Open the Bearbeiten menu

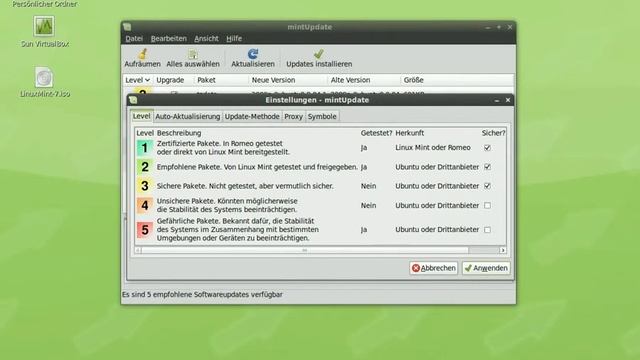point(169,38)
